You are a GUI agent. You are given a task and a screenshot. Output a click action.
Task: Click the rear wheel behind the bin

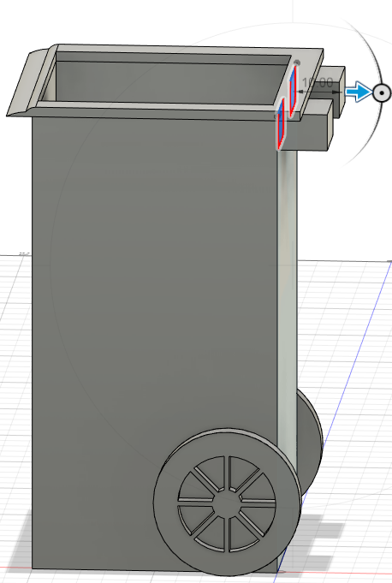point(309,443)
